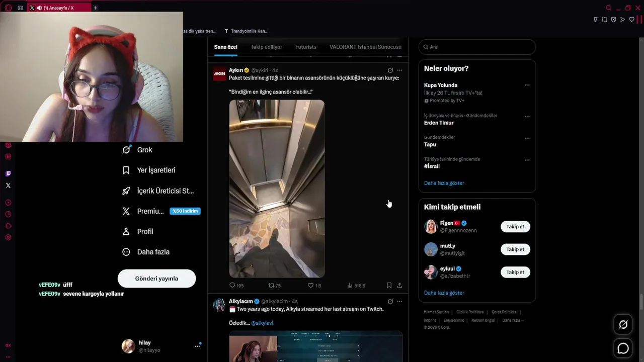Open the messages chat floating button
The height and width of the screenshot is (362, 644).
pos(623,348)
